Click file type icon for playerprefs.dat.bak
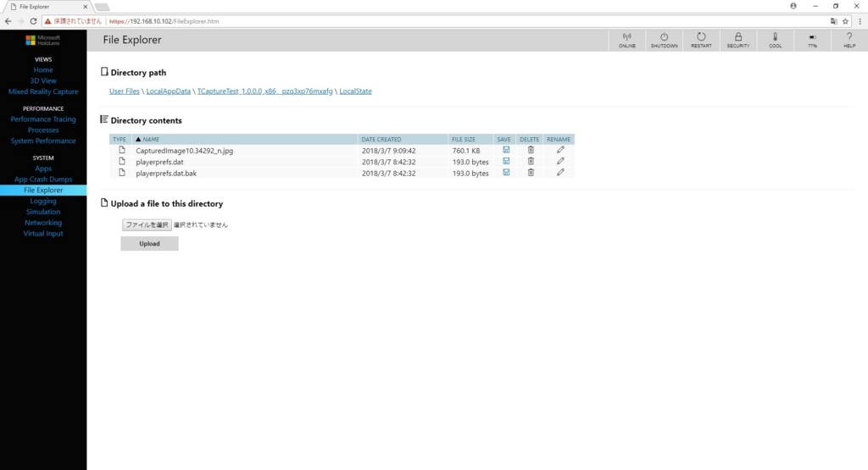This screenshot has width=868, height=470. [x=122, y=173]
